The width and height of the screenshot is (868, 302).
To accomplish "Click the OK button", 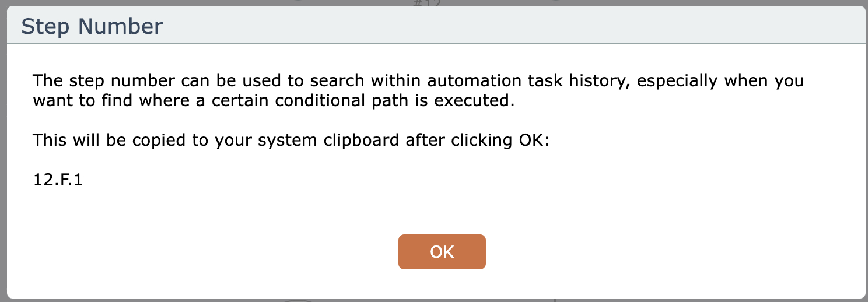I will 442,252.
